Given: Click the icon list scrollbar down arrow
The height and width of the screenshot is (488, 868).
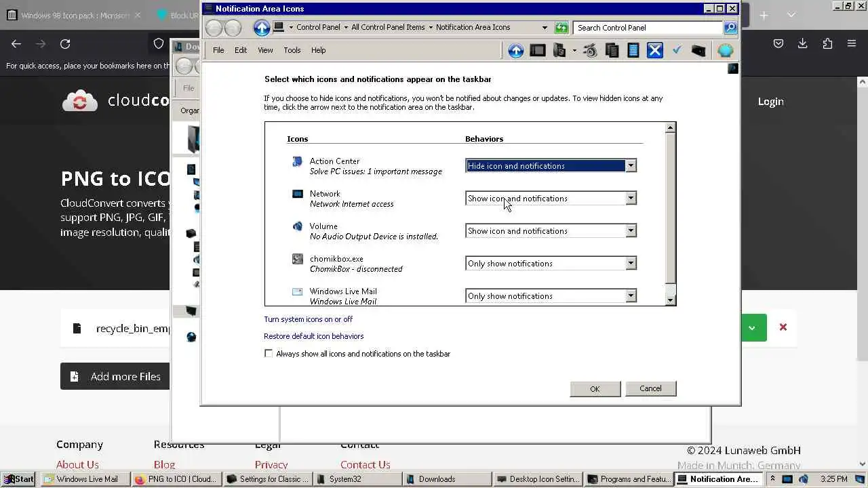Looking at the screenshot, I should point(670,300).
